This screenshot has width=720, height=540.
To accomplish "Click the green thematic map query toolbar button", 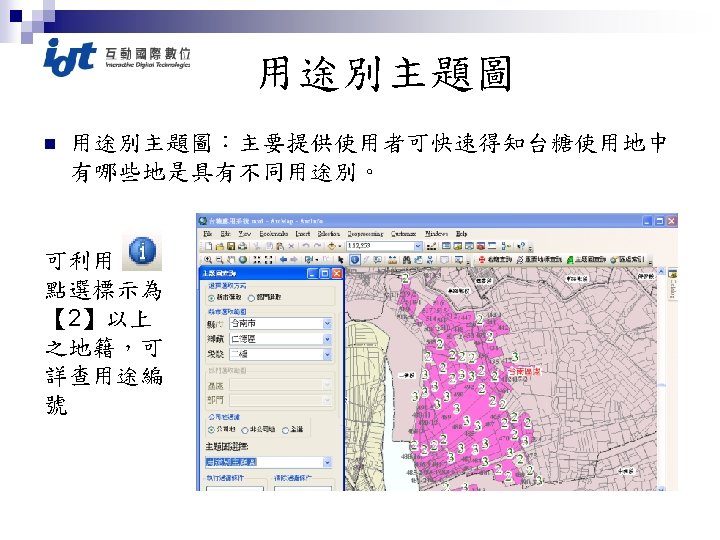I will point(585,259).
